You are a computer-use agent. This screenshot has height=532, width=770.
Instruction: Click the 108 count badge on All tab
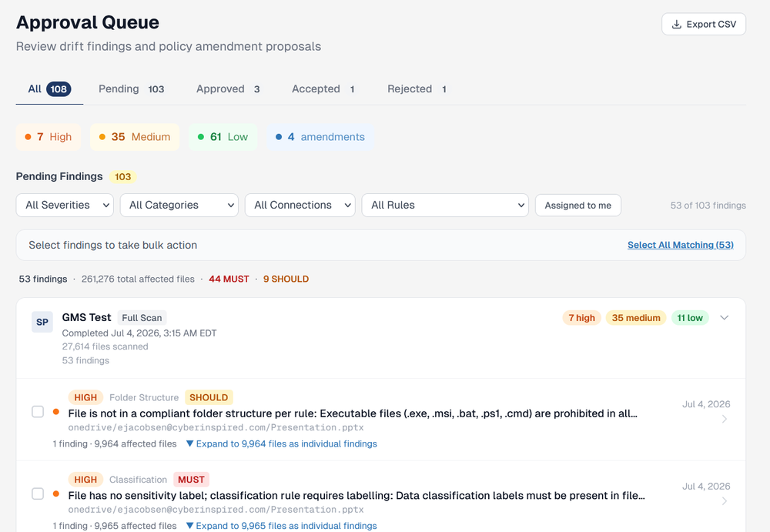(59, 89)
